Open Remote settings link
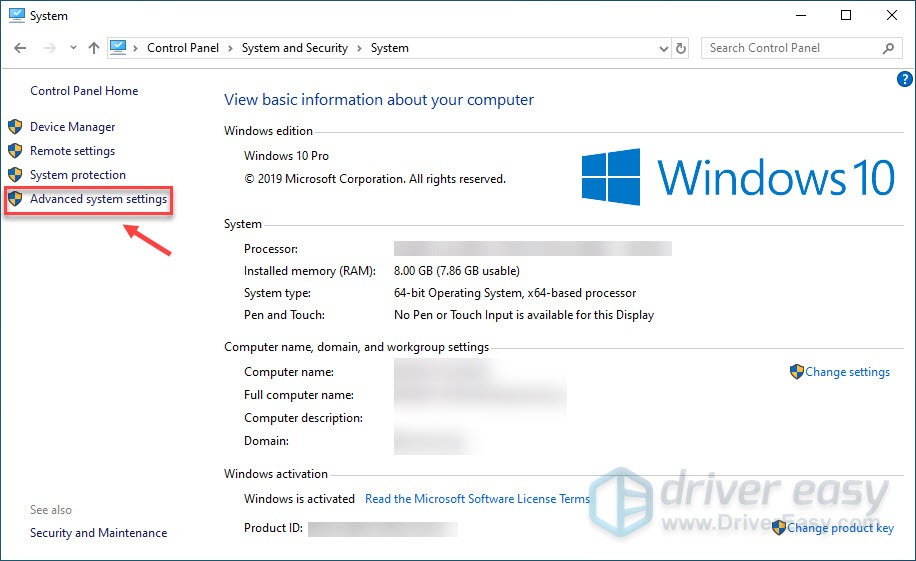916x561 pixels. [x=72, y=151]
